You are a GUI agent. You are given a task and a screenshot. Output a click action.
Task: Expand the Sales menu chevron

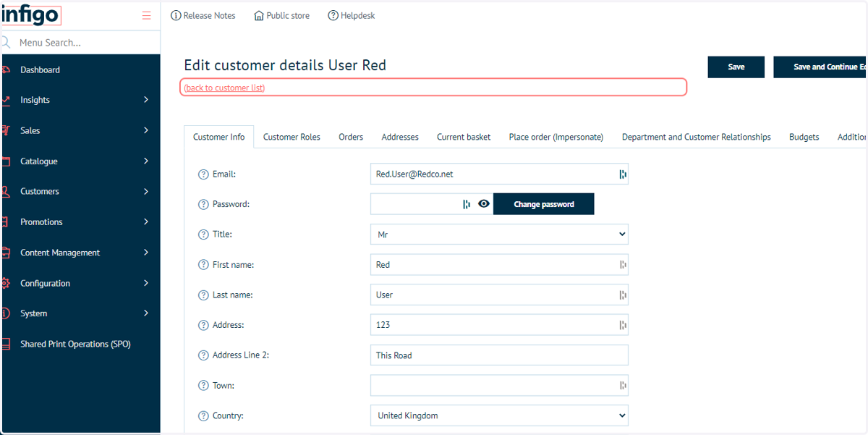pyautogui.click(x=146, y=130)
